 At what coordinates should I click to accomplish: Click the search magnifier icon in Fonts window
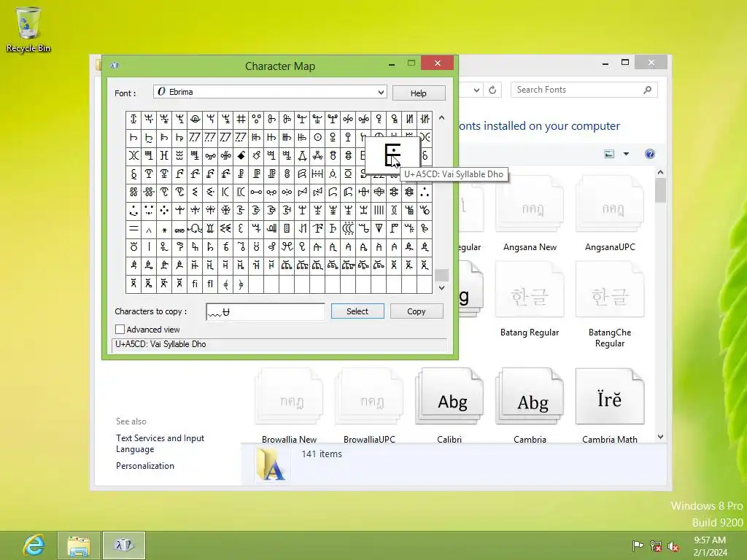tap(647, 90)
